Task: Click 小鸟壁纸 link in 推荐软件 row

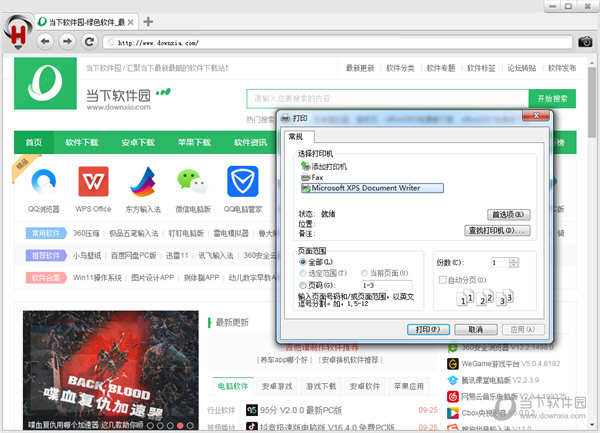Action: pos(87,256)
